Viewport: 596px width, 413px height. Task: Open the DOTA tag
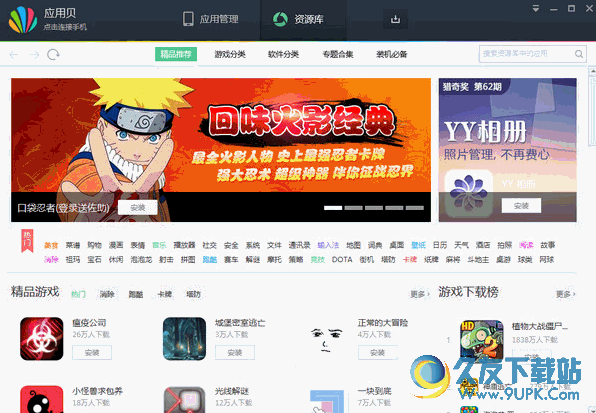342,260
